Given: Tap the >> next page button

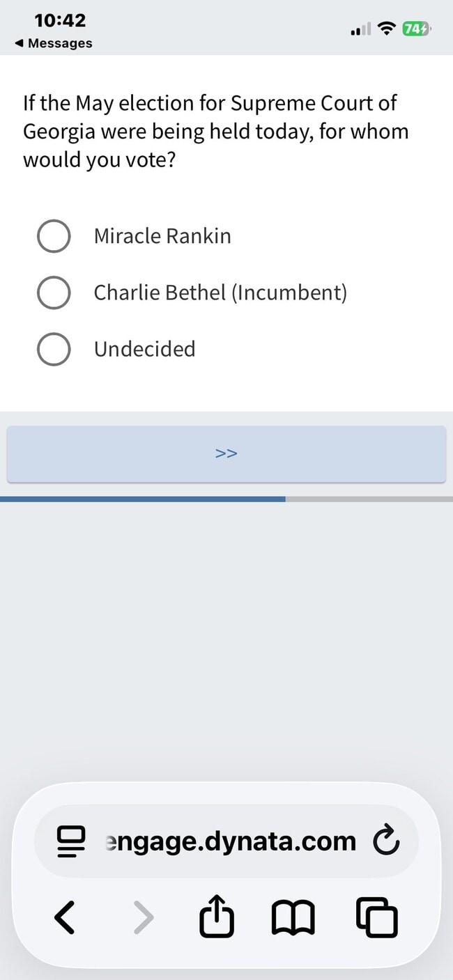Looking at the screenshot, I should tap(227, 453).
